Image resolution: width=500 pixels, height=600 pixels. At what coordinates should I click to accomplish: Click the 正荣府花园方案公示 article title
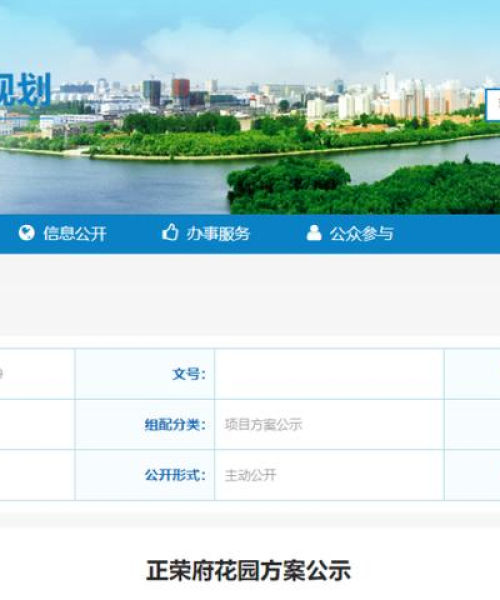[x=249, y=571]
